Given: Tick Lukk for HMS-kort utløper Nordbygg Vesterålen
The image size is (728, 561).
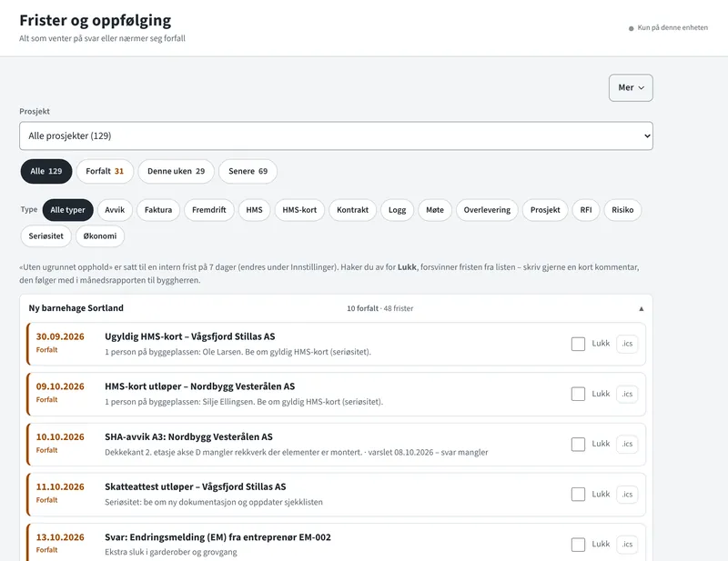Looking at the screenshot, I should (578, 394).
